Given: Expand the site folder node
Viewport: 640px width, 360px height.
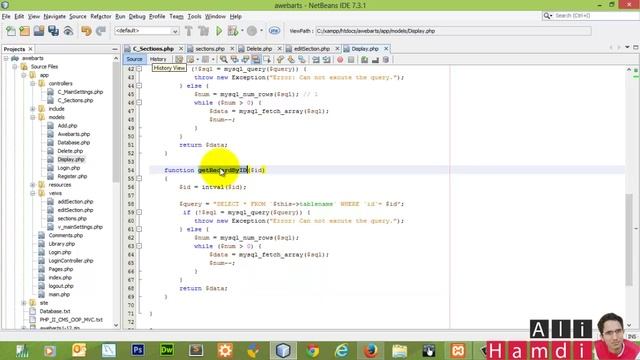Looking at the screenshot, I should 24,303.
